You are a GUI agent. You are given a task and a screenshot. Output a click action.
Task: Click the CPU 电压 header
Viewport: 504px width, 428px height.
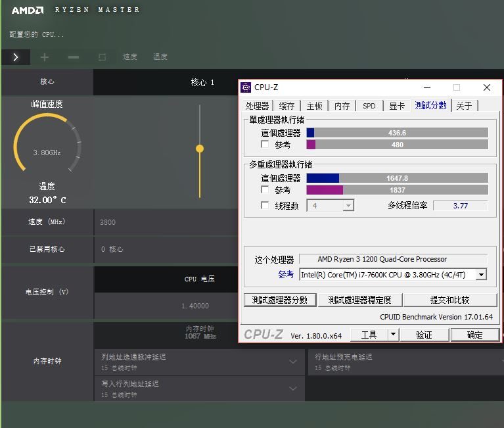199,279
